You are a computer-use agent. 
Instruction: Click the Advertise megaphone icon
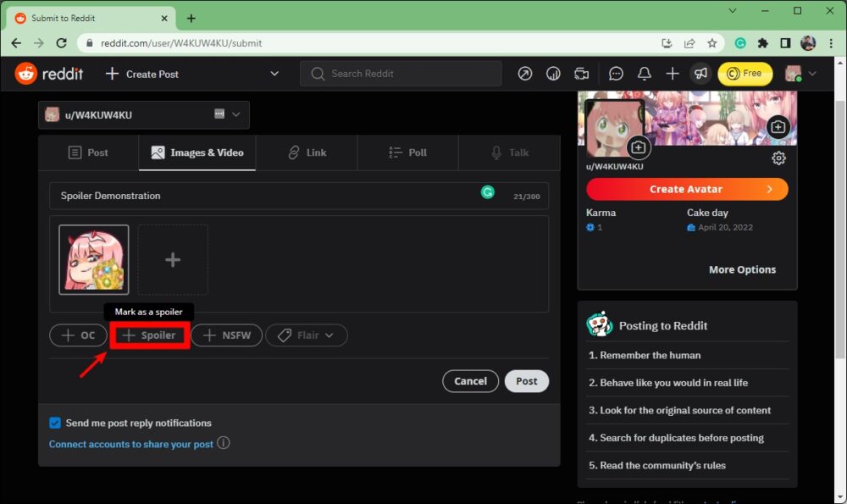tap(700, 74)
